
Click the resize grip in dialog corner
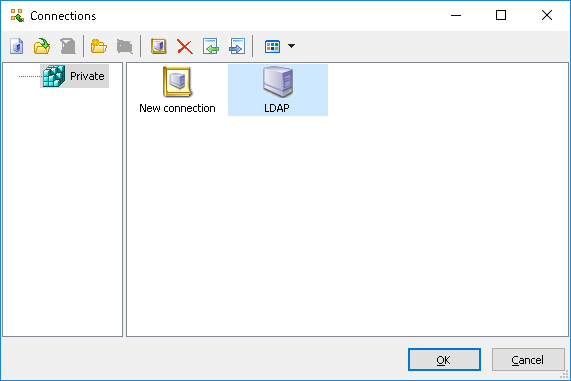click(565, 375)
